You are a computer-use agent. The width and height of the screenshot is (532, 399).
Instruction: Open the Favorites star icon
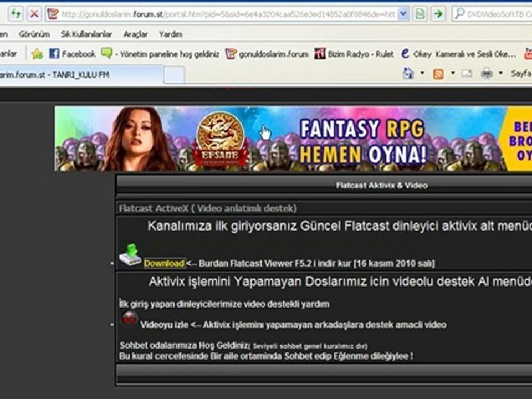click(37, 54)
